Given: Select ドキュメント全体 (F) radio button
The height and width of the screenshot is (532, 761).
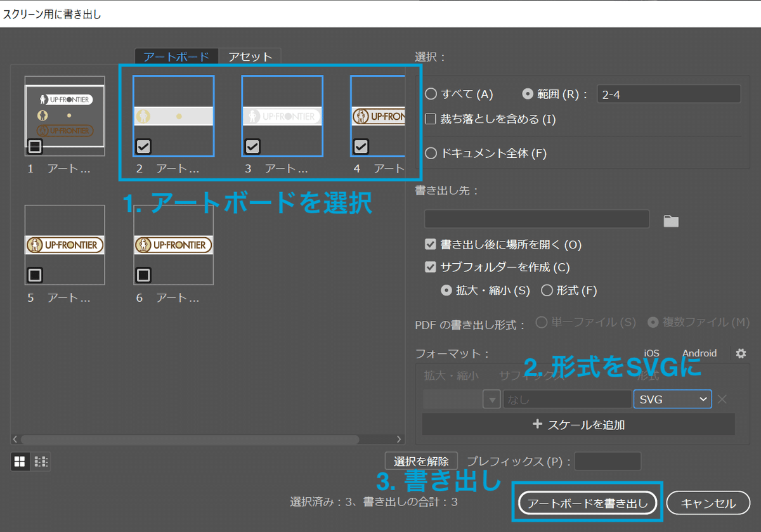Looking at the screenshot, I should (x=431, y=153).
